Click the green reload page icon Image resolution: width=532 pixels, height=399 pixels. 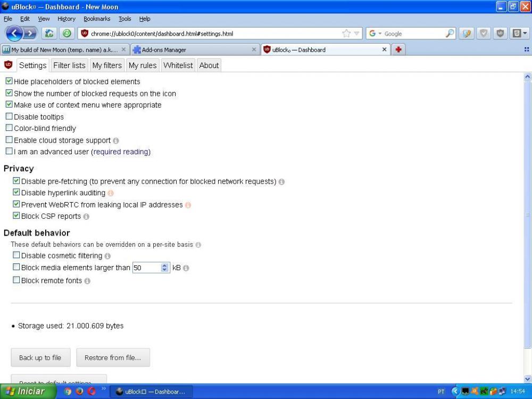(x=66, y=34)
